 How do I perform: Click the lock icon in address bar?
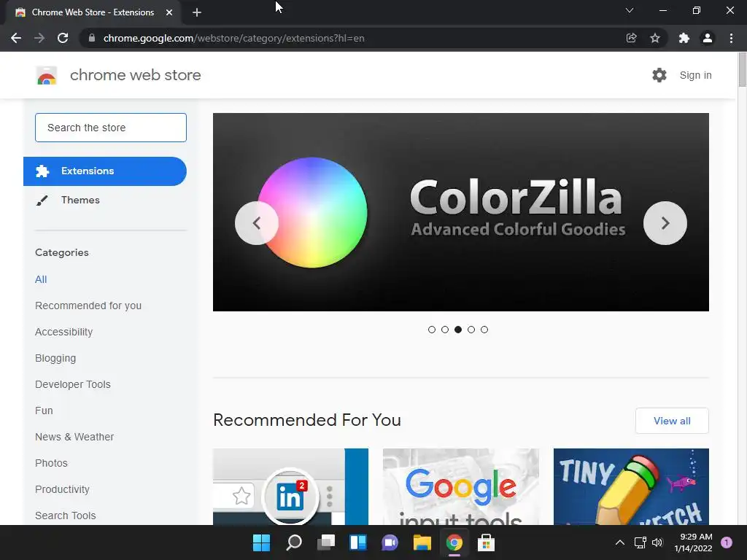click(92, 38)
